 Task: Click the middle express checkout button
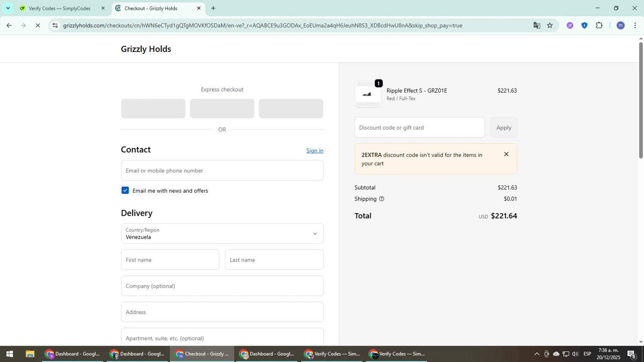222,109
